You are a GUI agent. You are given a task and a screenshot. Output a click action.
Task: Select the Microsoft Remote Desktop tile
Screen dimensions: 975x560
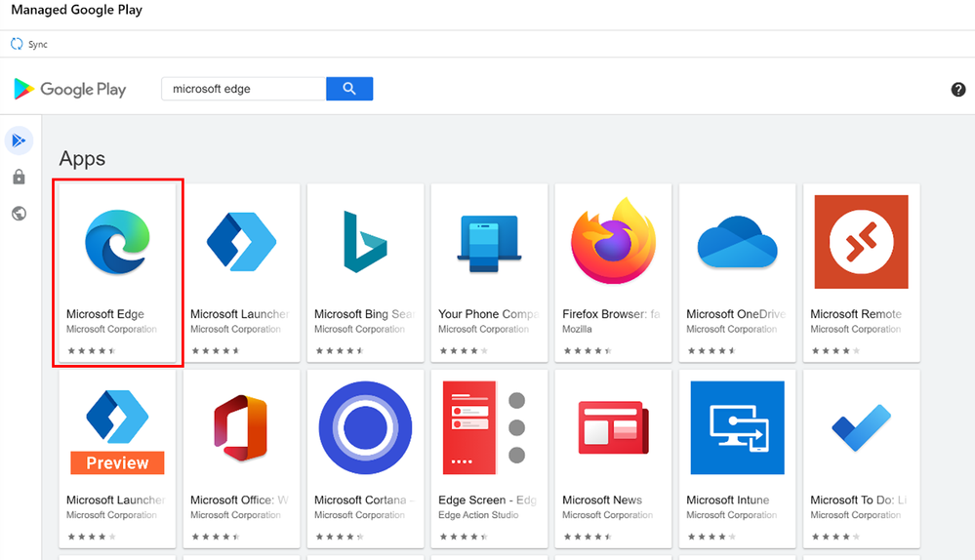861,272
